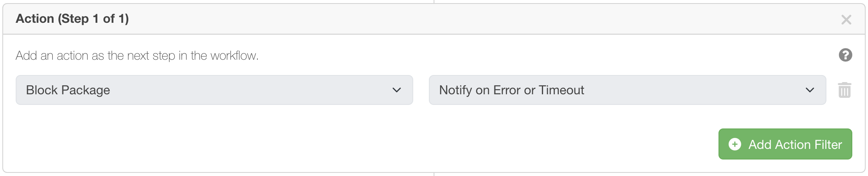Close the Action step panel
This screenshot has width=868, height=176.
tap(846, 20)
